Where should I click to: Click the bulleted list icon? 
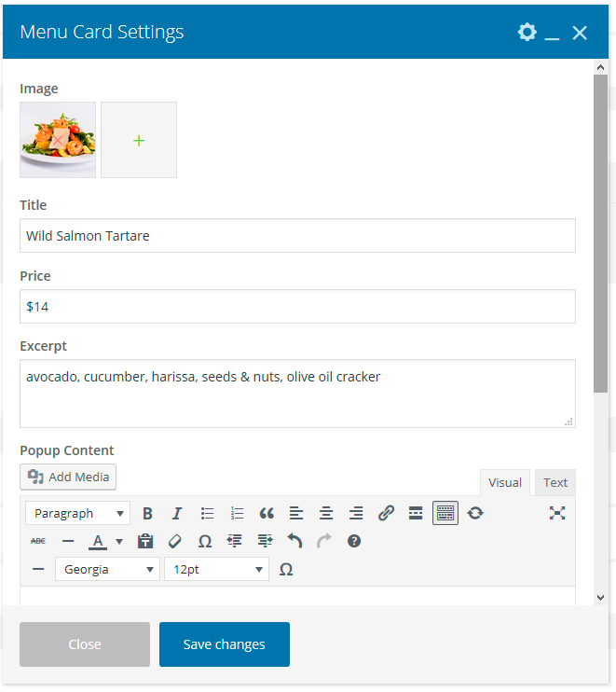coord(207,513)
